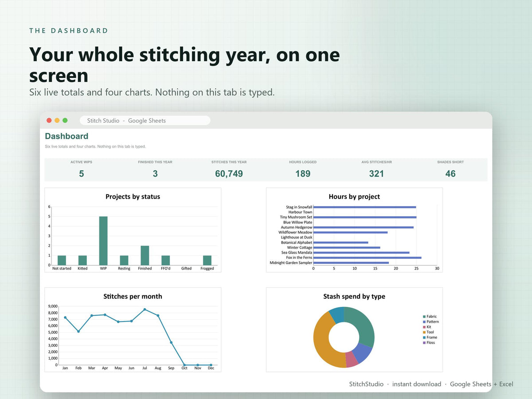Click the pink Kit segment of the donut

click(352, 360)
